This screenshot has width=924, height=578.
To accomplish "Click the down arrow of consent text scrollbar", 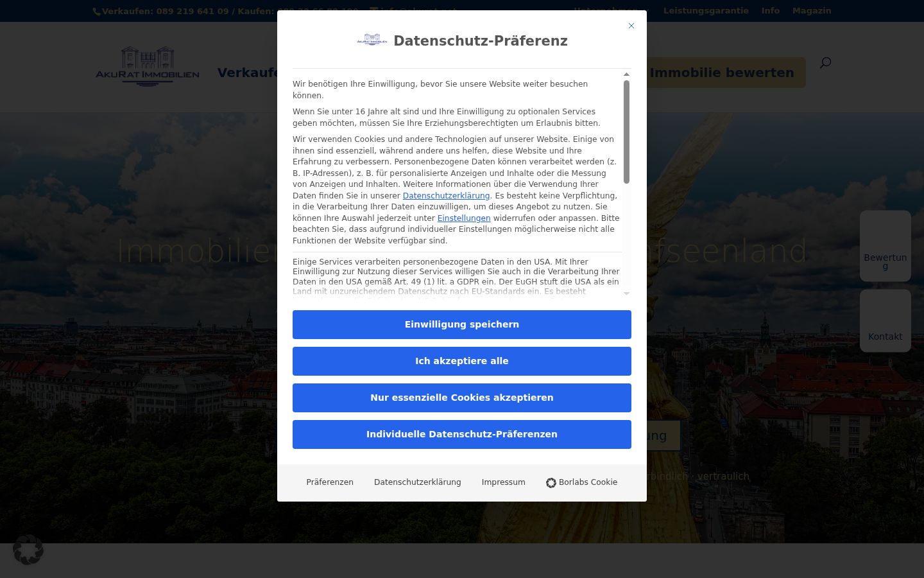I will point(627,293).
